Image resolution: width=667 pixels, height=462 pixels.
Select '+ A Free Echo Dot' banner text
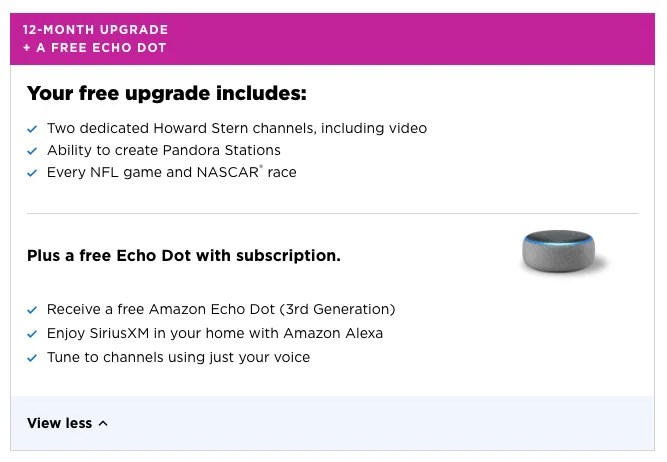click(x=94, y=48)
